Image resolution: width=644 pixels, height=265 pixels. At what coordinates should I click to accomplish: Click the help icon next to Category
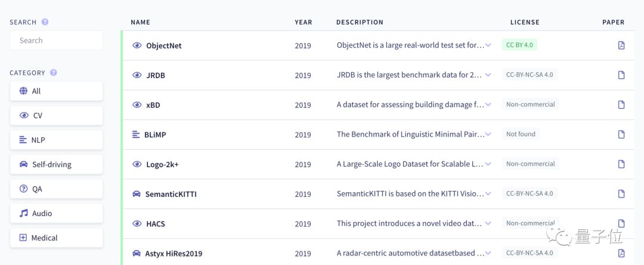point(54,73)
